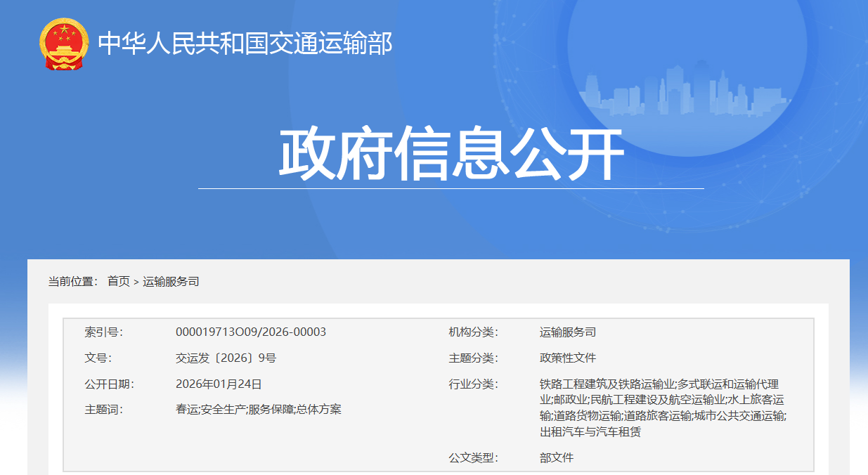
Task: Select the 部文件 value
Action: click(557, 457)
